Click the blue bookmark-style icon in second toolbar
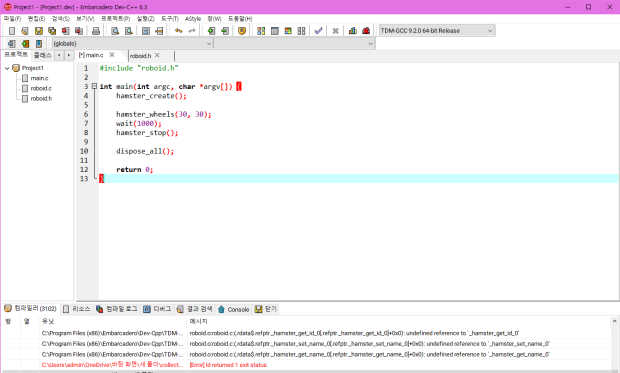Viewport: 620px width, 373px height. pos(39,44)
